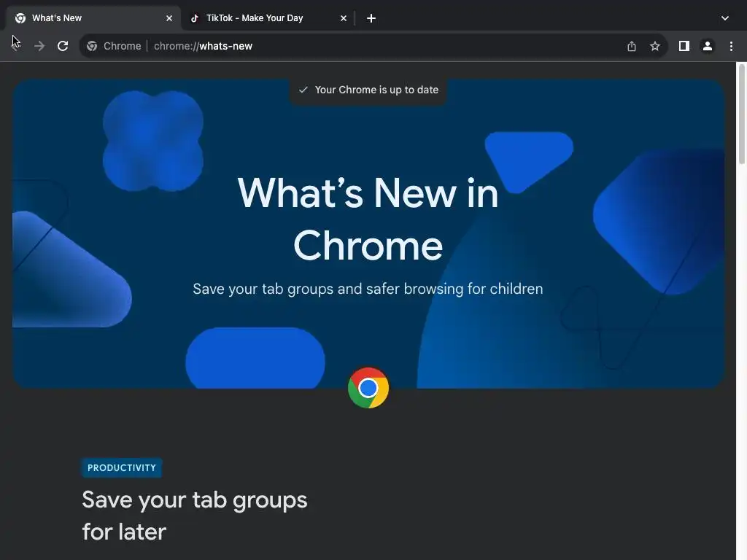Open Chrome's three-dot menu
The height and width of the screenshot is (560, 747).
(x=731, y=46)
